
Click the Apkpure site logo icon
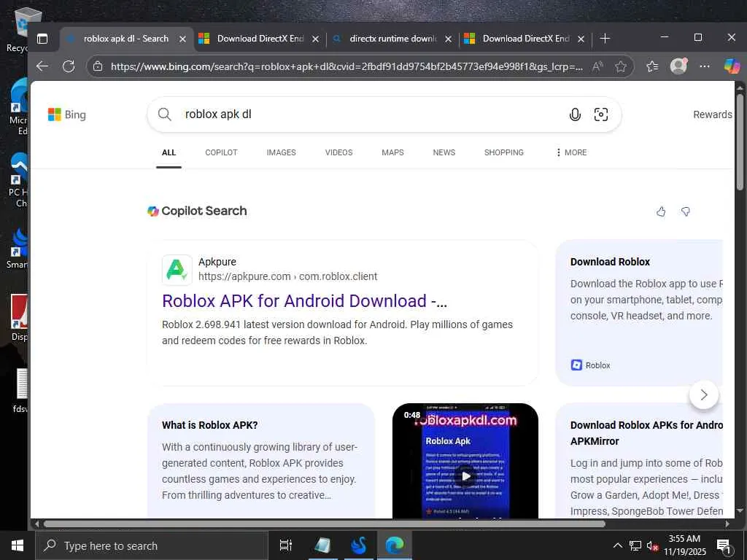click(177, 270)
